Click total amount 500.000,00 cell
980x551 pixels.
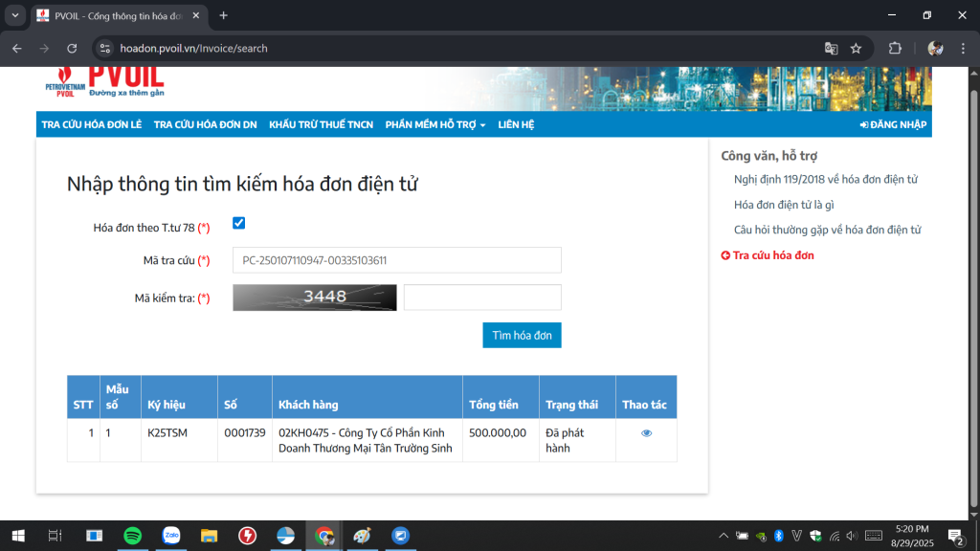coord(501,440)
